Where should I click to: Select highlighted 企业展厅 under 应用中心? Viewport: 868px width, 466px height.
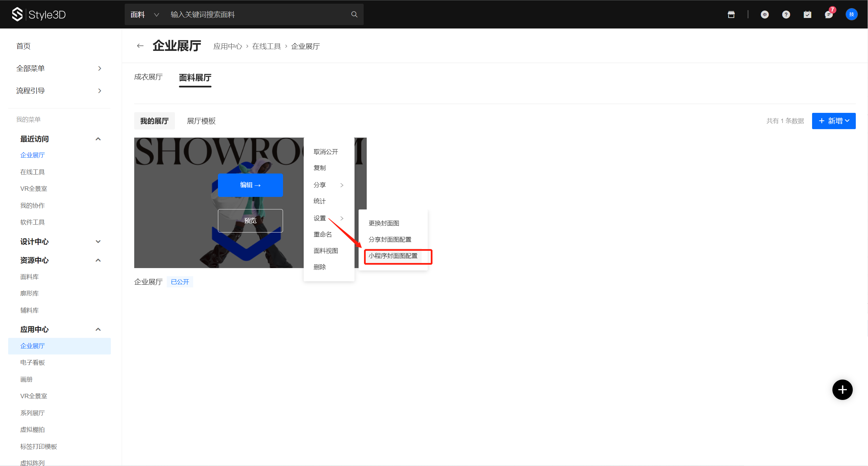coord(59,346)
